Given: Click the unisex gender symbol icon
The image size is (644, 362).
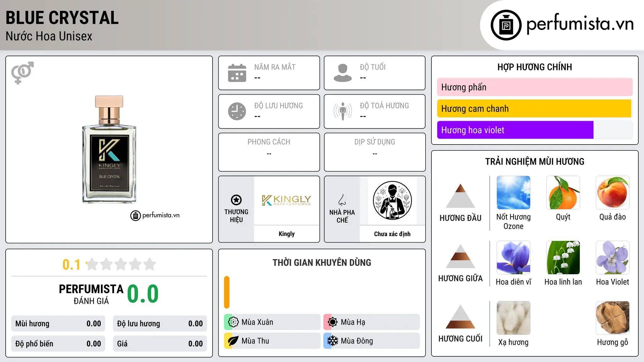Looking at the screenshot, I should (x=22, y=73).
